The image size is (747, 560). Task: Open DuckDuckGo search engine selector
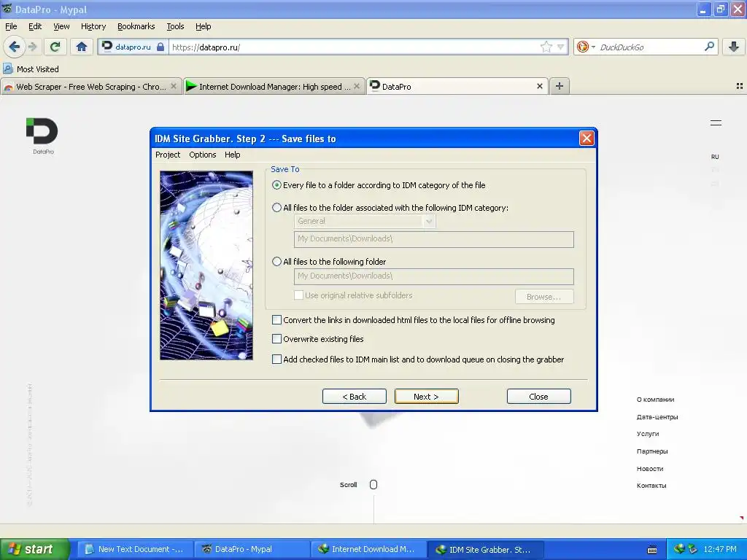pos(586,47)
